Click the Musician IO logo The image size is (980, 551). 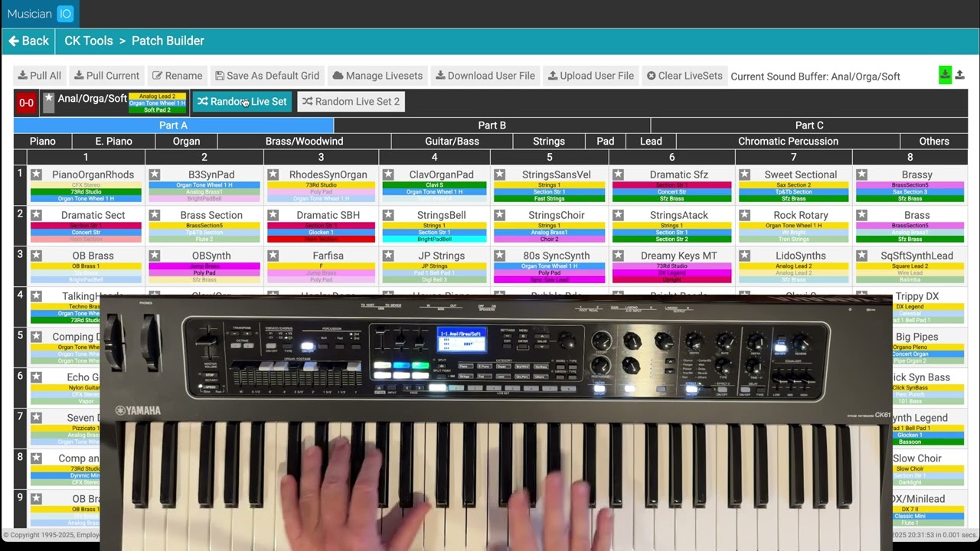tap(39, 13)
